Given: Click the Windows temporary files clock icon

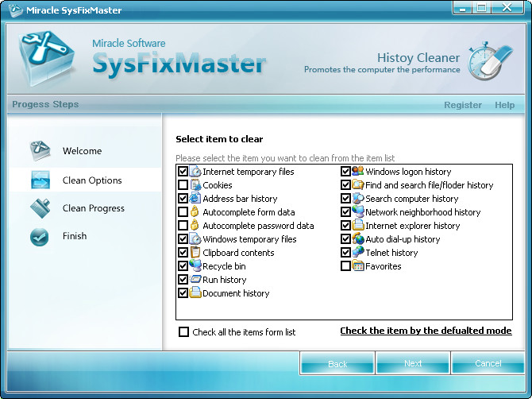Looking at the screenshot, I should pos(195,239).
